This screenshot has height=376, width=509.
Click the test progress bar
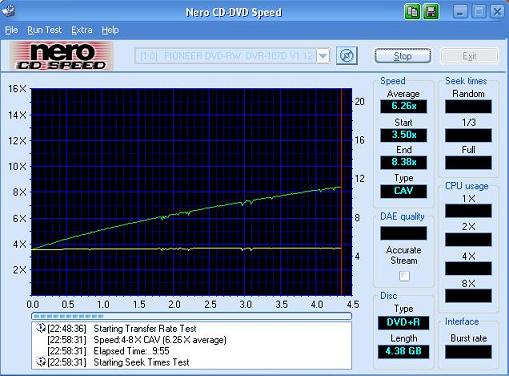pos(191,316)
